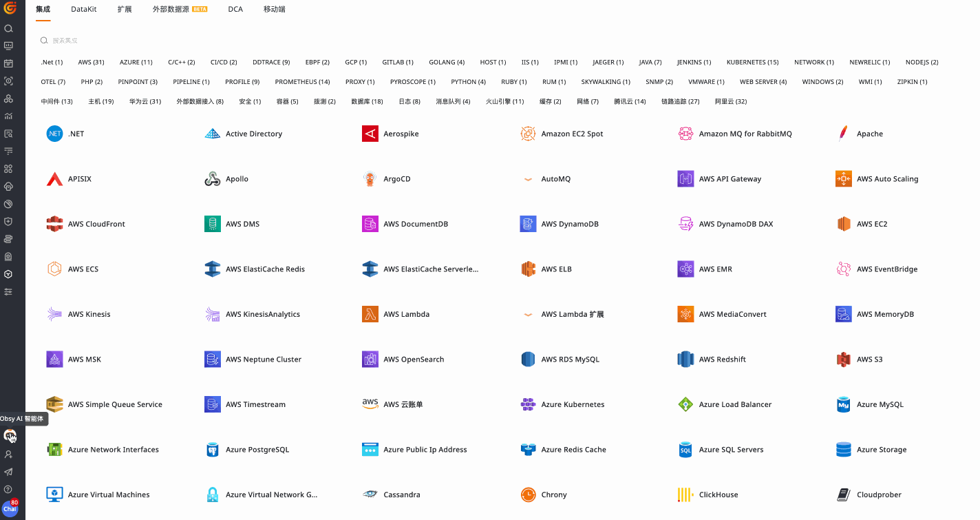Click the search magnifier icon in left sidebar

point(8,29)
